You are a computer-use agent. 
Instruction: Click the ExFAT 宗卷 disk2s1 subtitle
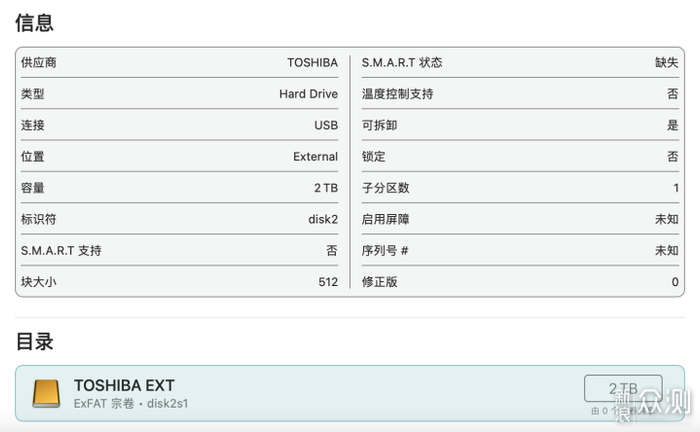tap(131, 403)
